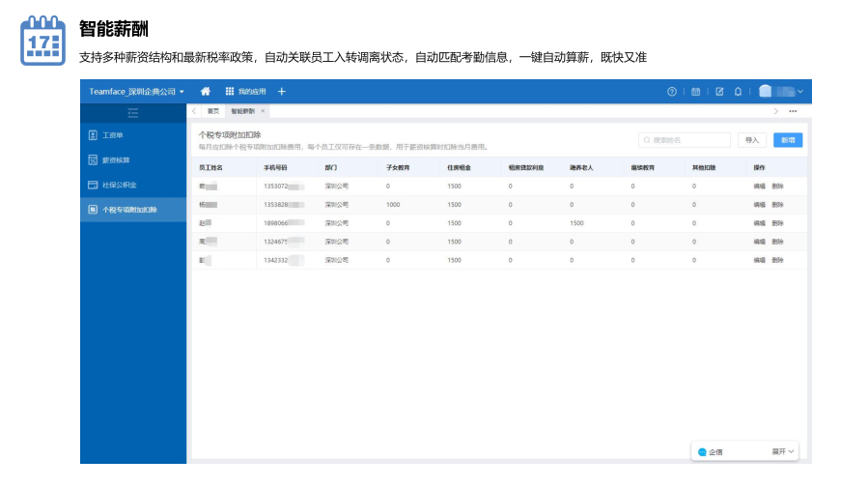Delete the row with phone 1353072
The width and height of the screenshot is (868, 488).
click(x=778, y=187)
